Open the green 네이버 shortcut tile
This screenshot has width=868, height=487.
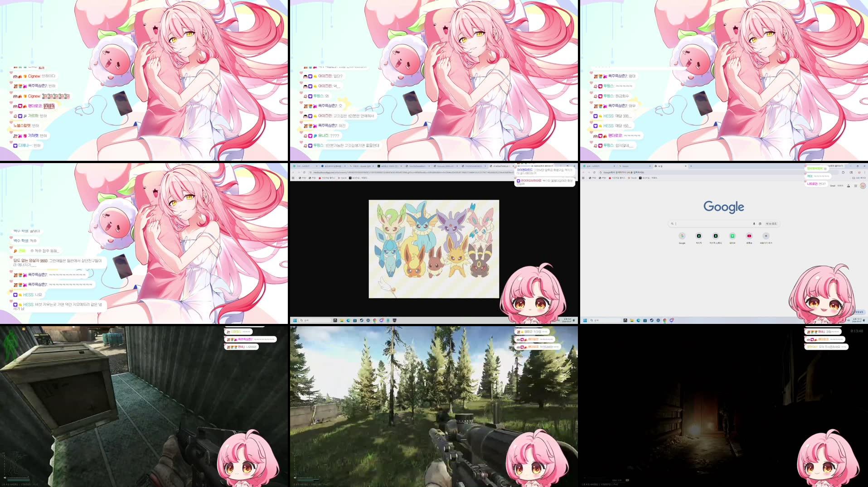pos(732,237)
